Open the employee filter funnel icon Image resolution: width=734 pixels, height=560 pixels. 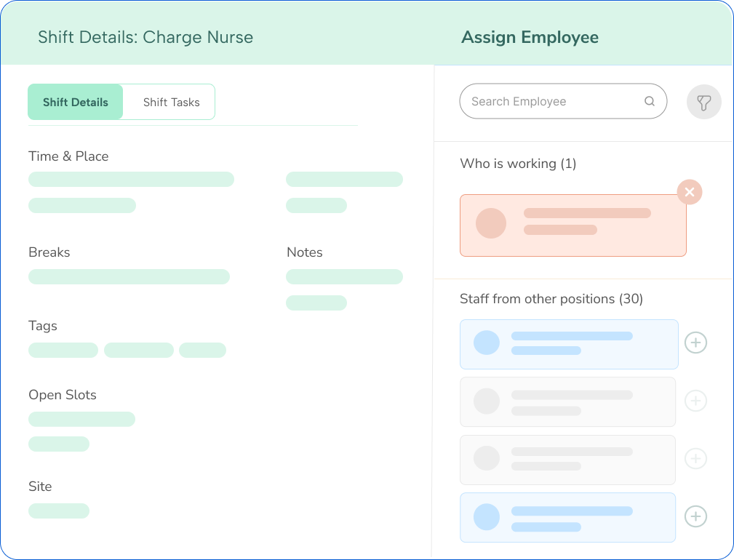click(x=703, y=103)
